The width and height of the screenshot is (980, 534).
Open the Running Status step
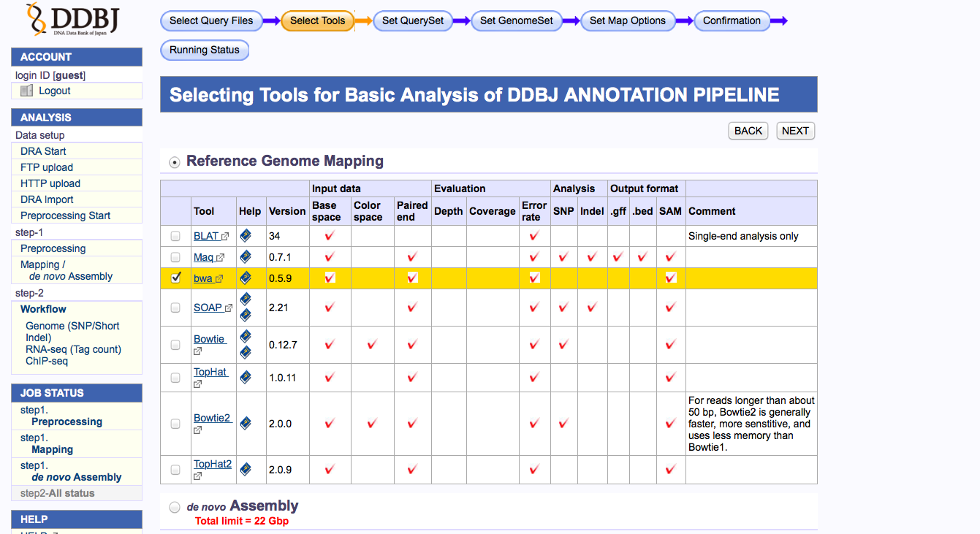pyautogui.click(x=204, y=50)
